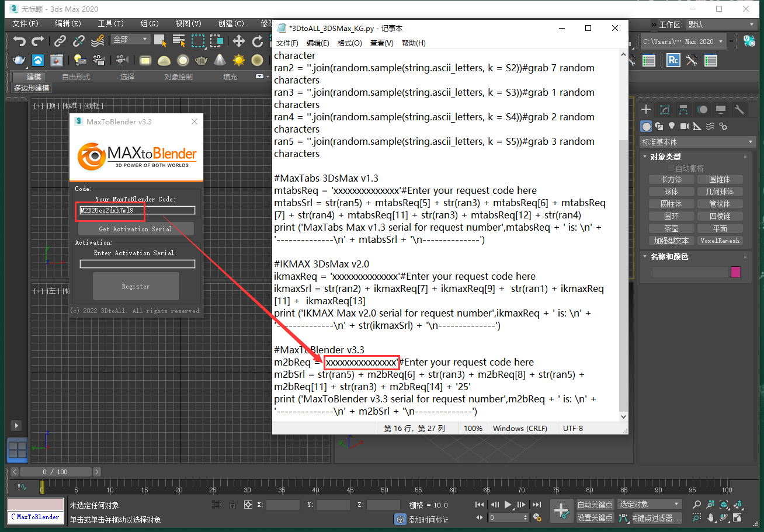Open the 选定对象 key filter dropdown
The width and height of the screenshot is (764, 532).
tap(650, 504)
